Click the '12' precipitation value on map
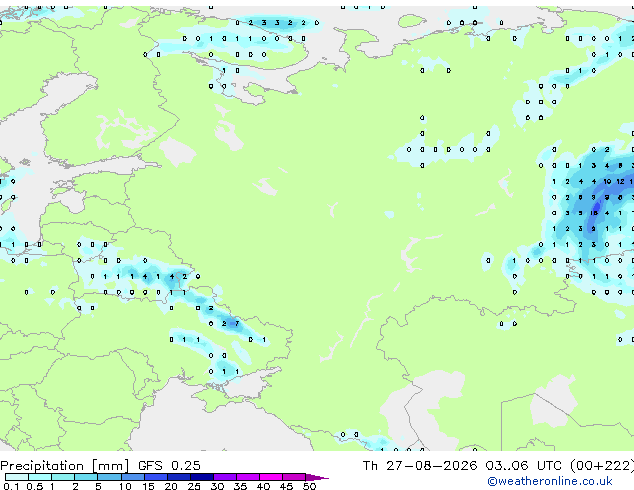The image size is (634, 490). (620, 182)
